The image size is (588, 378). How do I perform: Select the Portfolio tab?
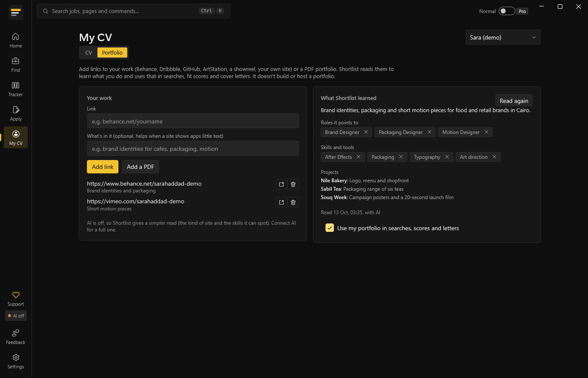tap(112, 52)
